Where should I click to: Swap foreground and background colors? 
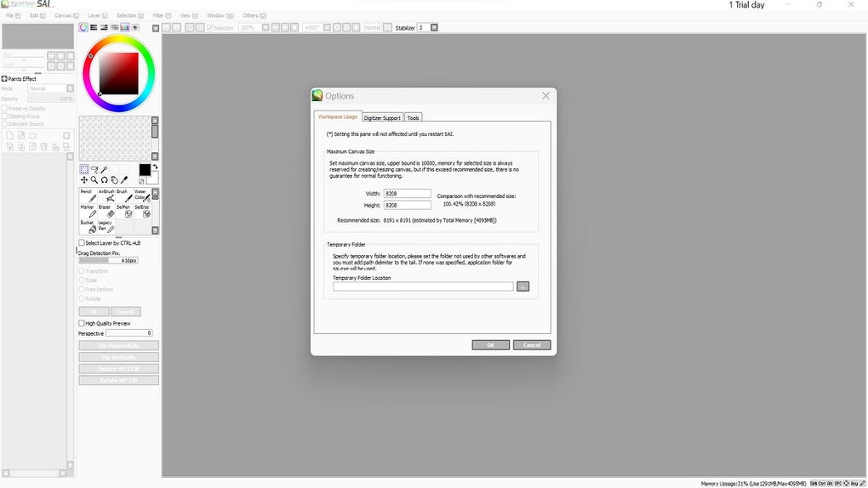pyautogui.click(x=155, y=167)
